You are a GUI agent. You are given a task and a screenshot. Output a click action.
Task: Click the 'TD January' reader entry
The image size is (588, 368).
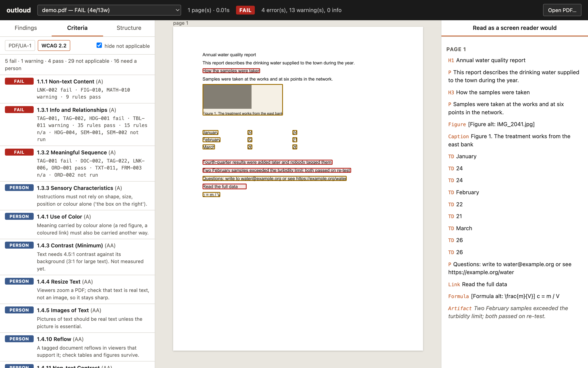(x=462, y=156)
